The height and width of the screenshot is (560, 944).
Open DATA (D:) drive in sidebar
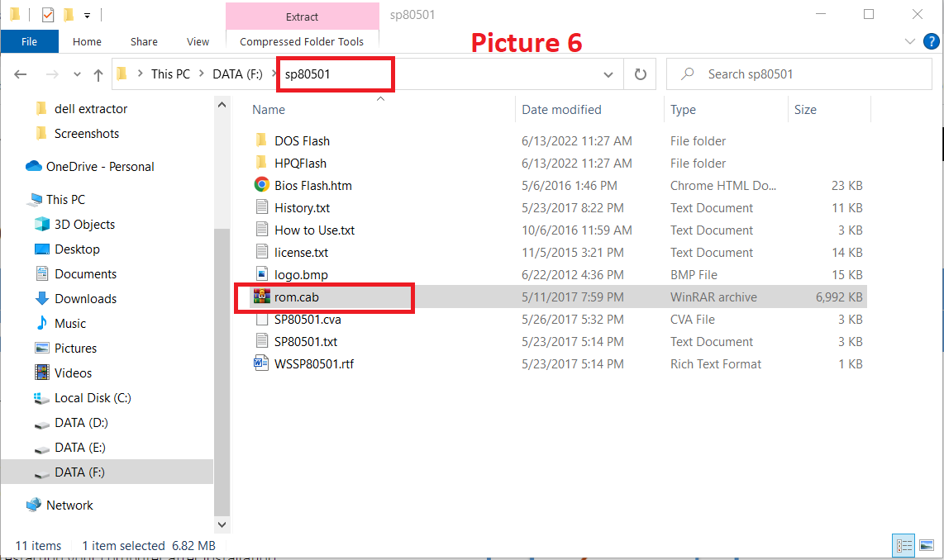71,422
